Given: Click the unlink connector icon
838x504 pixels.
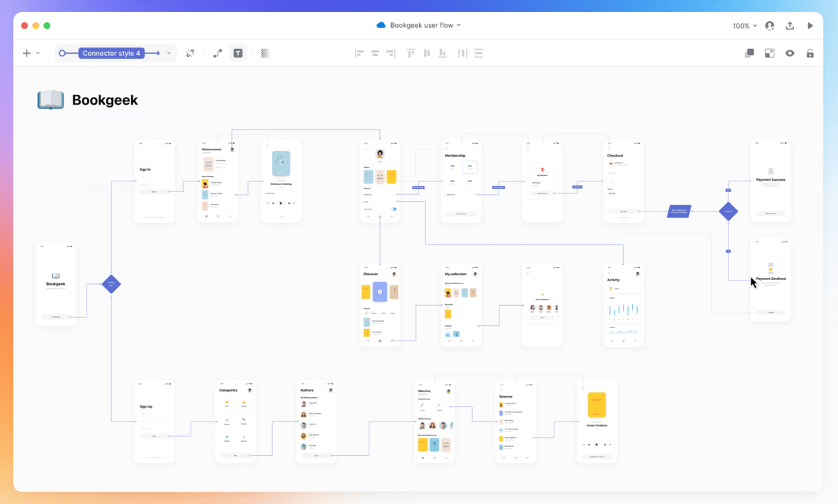Looking at the screenshot, I should pos(190,53).
